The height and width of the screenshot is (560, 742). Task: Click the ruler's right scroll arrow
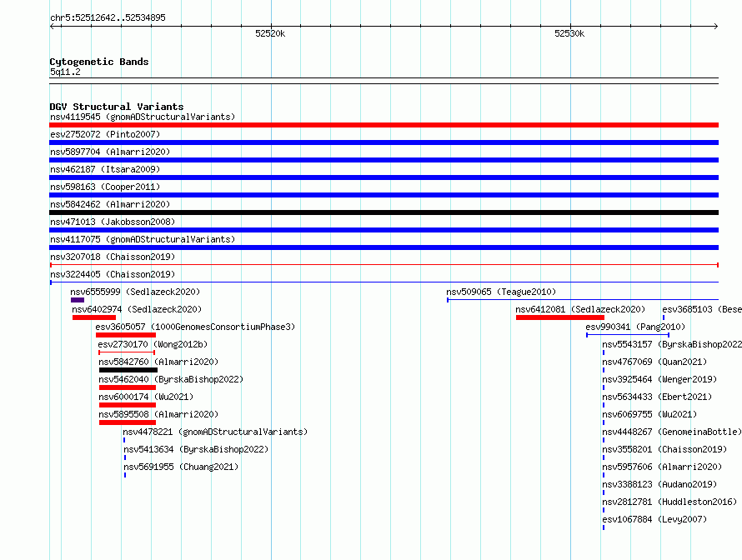716,26
